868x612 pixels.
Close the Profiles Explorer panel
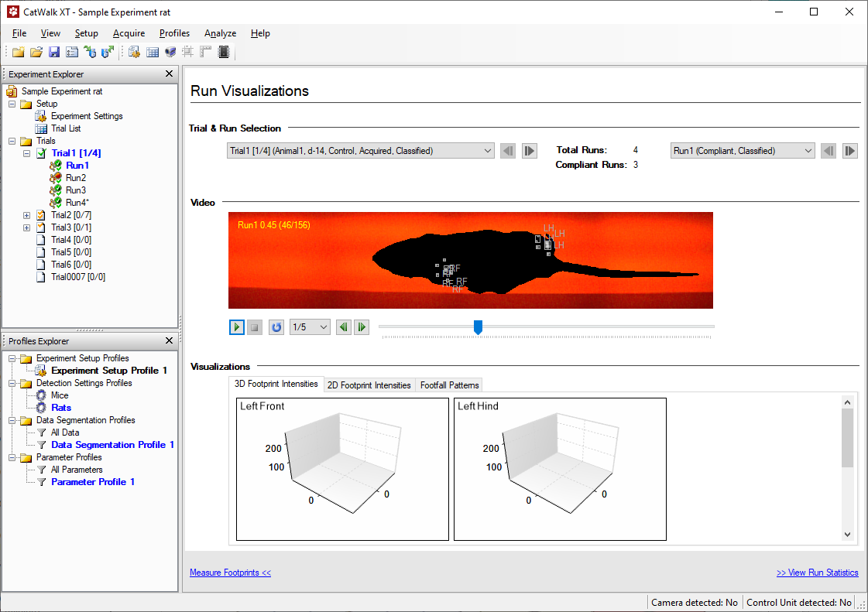coord(170,341)
